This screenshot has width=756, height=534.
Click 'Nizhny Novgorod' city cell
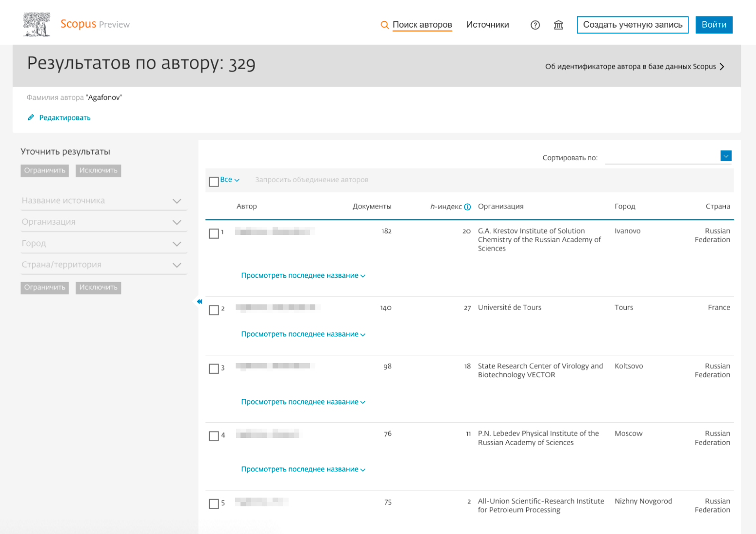tap(643, 501)
